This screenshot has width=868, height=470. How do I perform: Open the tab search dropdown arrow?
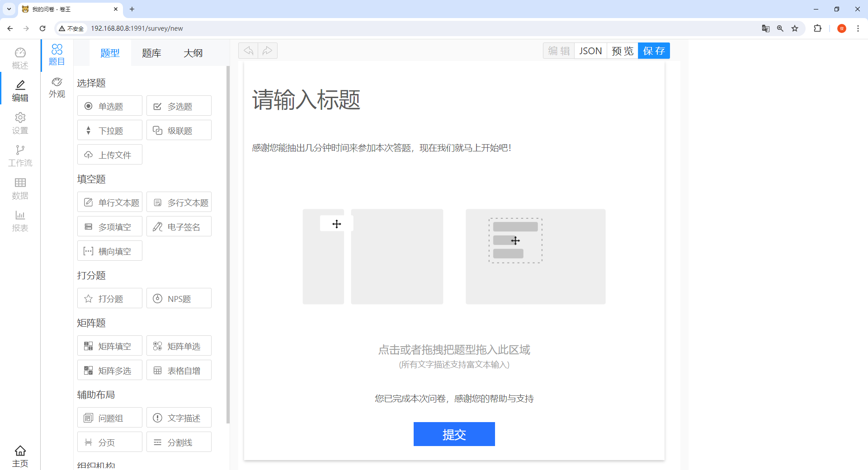tap(9, 9)
